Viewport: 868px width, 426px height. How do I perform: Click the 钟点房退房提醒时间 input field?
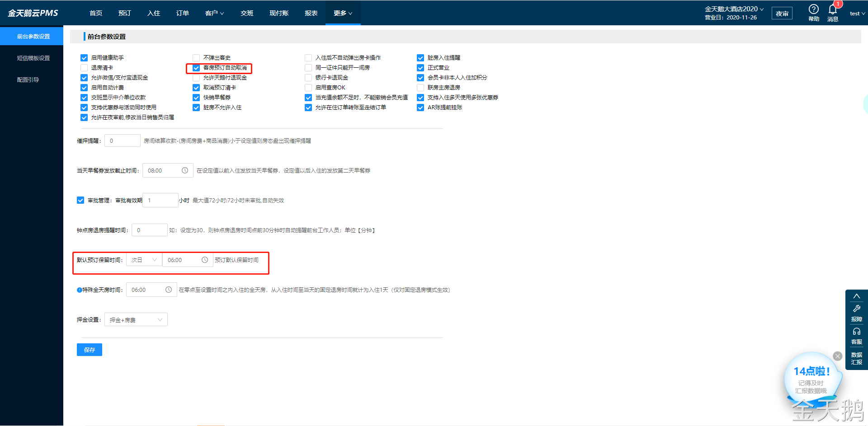pos(150,230)
